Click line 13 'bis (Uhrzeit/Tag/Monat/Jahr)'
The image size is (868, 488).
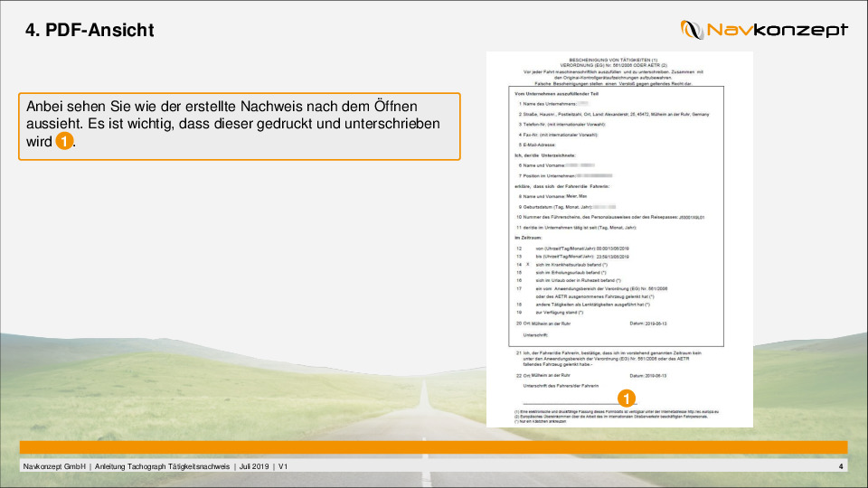coord(572,257)
